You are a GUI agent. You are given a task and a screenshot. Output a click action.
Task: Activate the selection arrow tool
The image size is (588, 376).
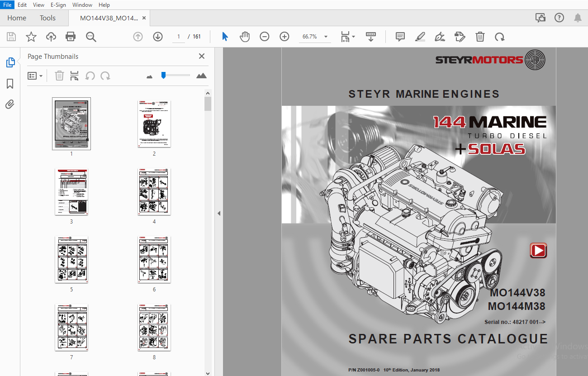[225, 37]
